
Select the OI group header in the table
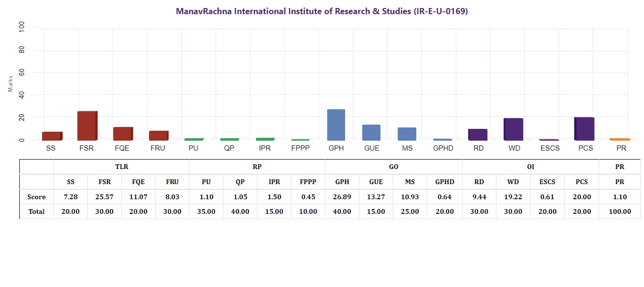tap(530, 167)
